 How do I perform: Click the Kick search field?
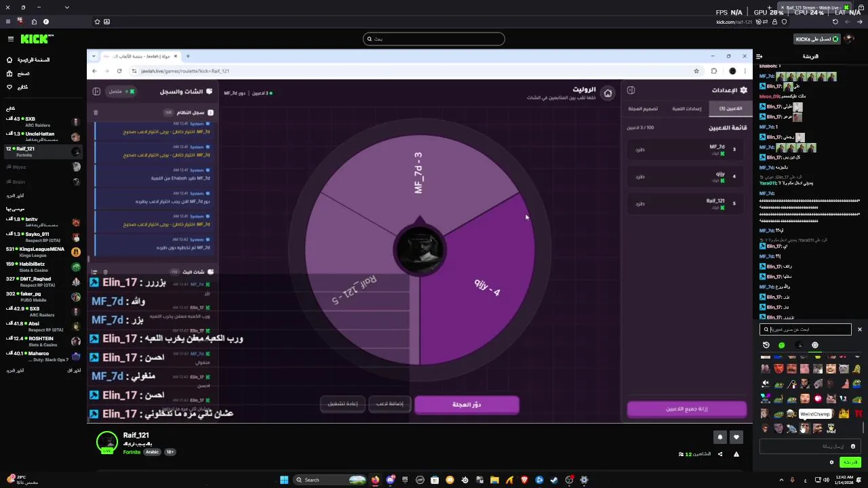(434, 39)
